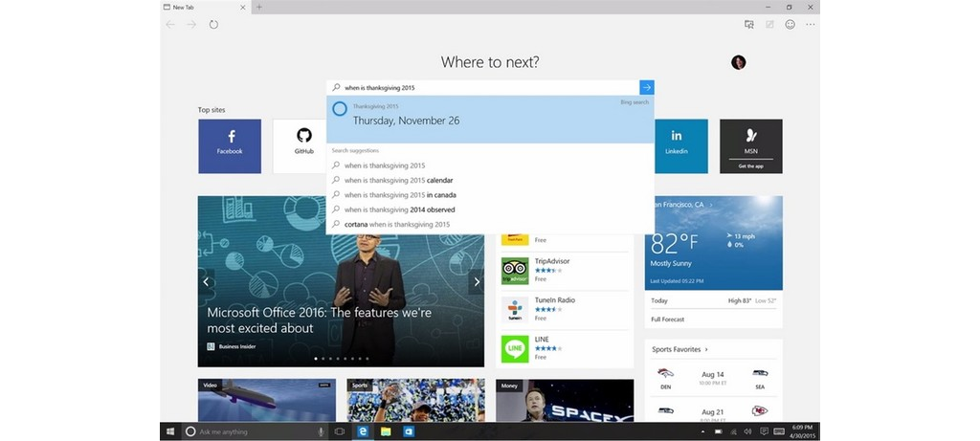Screen dimensions: 980x441
Task: Click the 82°F temperature reading
Action: coord(675,244)
